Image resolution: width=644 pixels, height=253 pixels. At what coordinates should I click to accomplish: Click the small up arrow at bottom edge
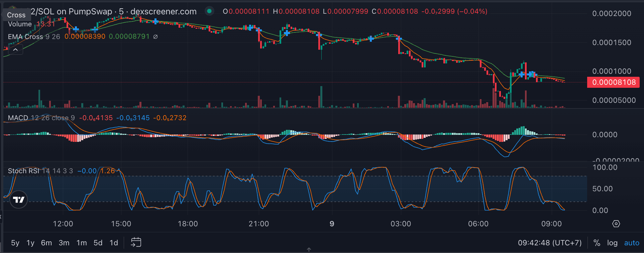tap(309, 249)
